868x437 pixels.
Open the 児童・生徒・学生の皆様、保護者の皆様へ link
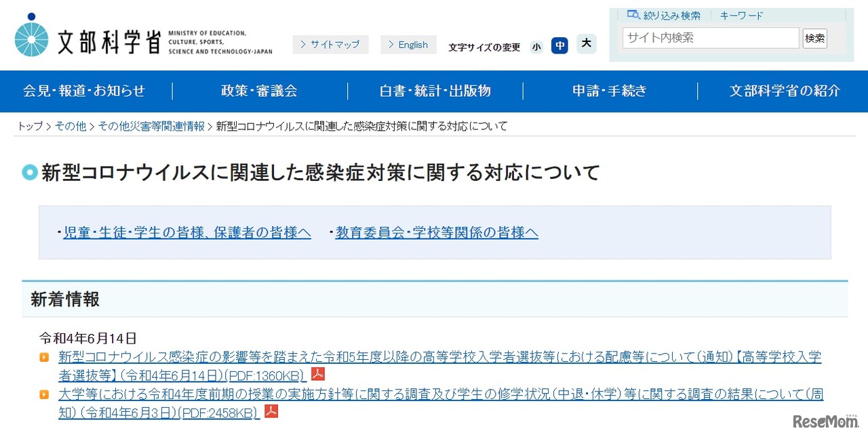[x=187, y=232]
